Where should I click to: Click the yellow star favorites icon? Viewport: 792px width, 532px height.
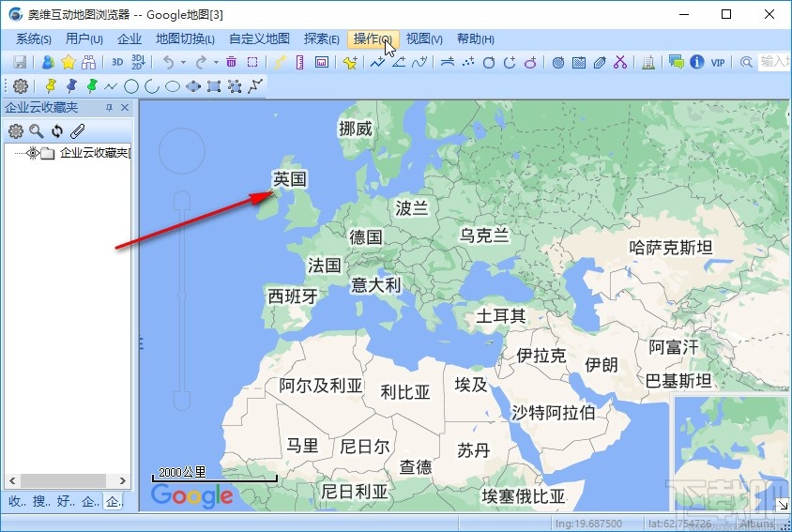[69, 62]
